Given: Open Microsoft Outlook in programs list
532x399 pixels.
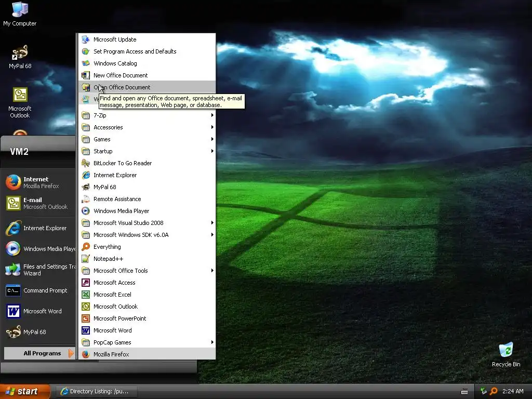Looking at the screenshot, I should pyautogui.click(x=147, y=307).
